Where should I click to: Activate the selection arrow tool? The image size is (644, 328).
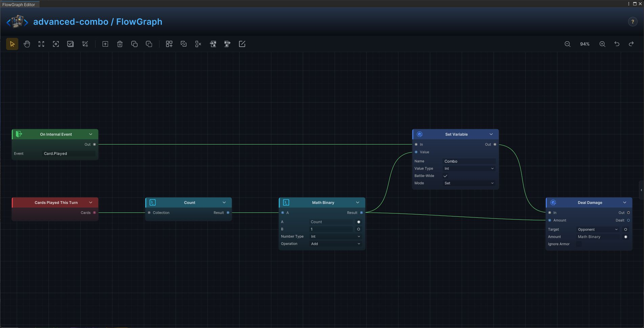[x=12, y=44]
